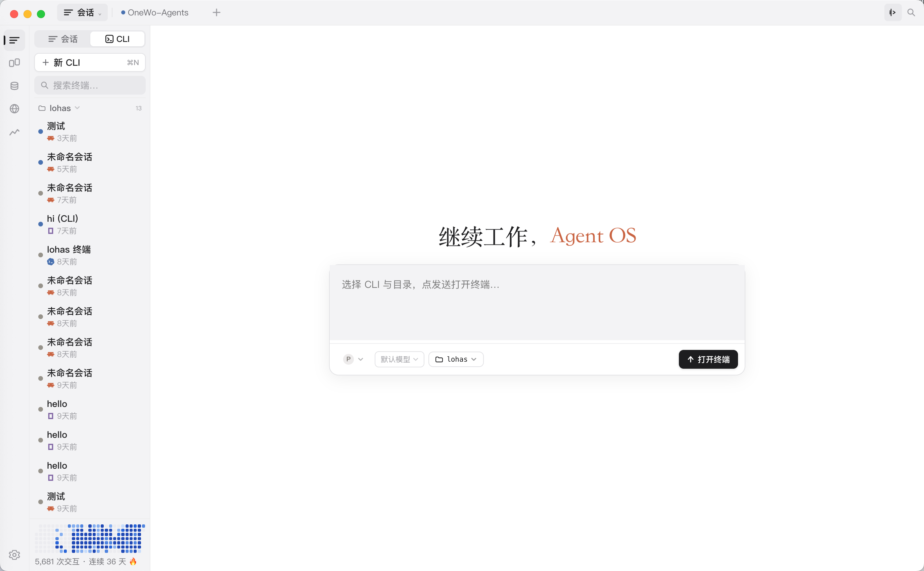The image size is (924, 571).
Task: Open the split panels icon in left rail
Action: [x=14, y=63]
